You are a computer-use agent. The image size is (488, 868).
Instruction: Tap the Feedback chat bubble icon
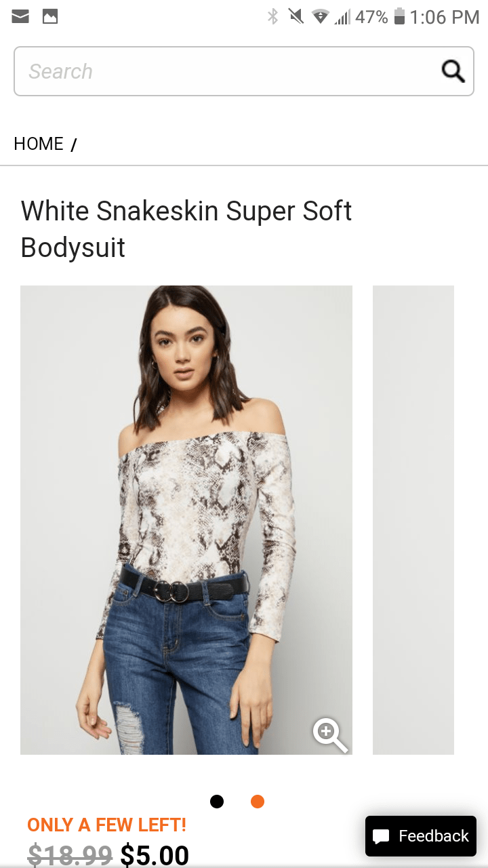382,837
